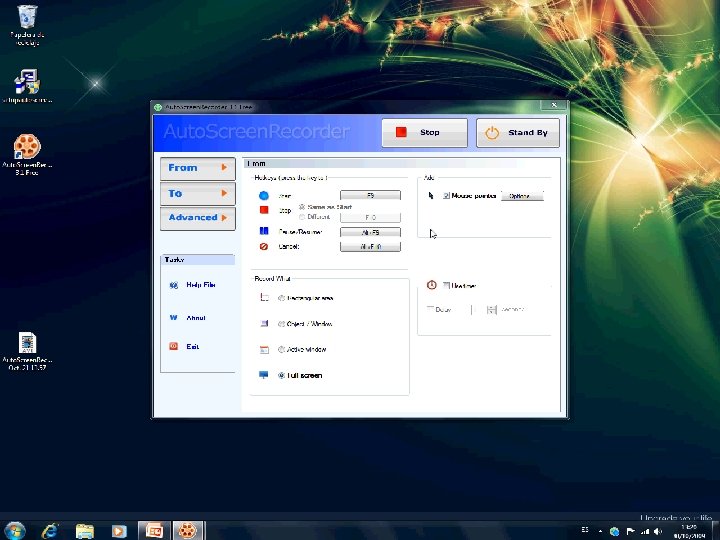Click the Full screen monitor icon
This screenshot has width=720, height=540.
click(264, 375)
